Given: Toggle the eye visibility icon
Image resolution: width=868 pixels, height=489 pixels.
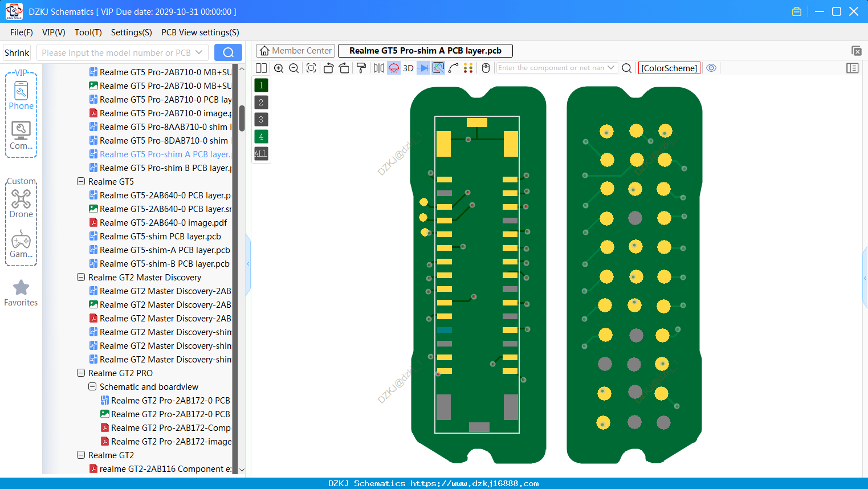Looking at the screenshot, I should (711, 68).
